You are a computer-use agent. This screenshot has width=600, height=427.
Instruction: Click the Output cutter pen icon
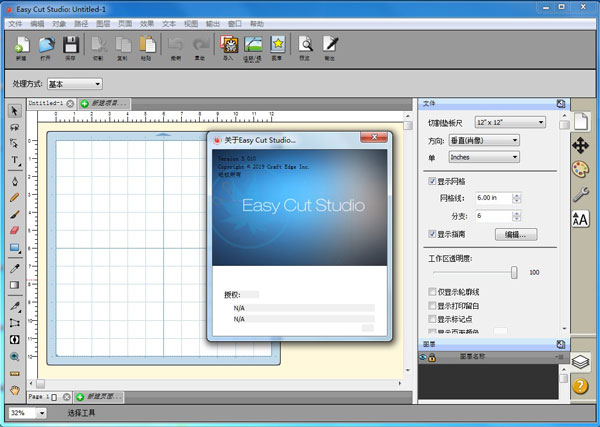329,45
